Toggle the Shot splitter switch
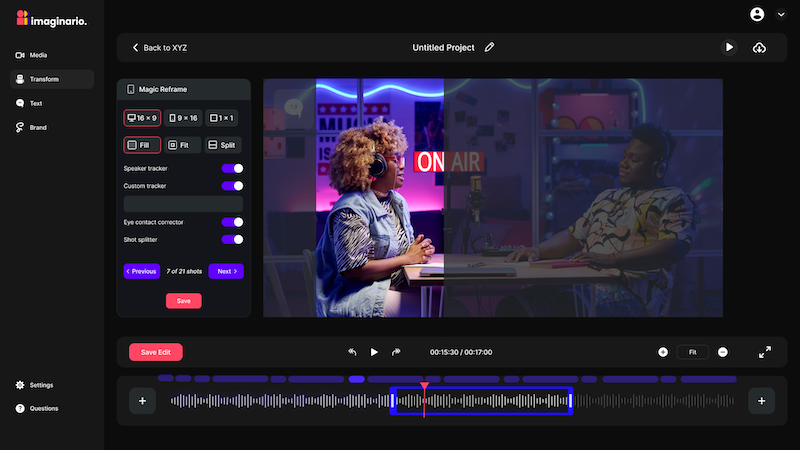800x450 pixels. pyautogui.click(x=232, y=239)
